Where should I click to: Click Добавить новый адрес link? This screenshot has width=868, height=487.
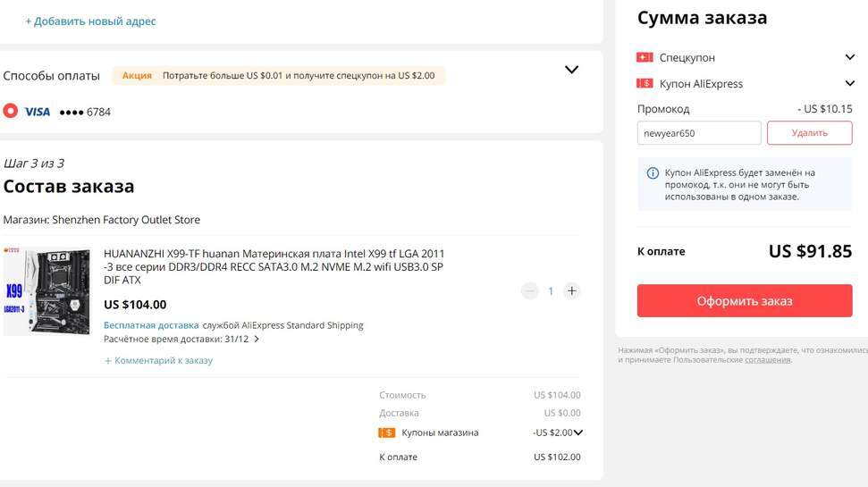point(90,21)
